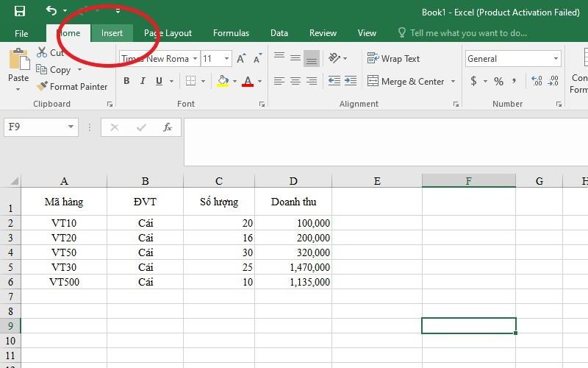
Task: Click the Name Box showing F9
Action: tap(41, 127)
